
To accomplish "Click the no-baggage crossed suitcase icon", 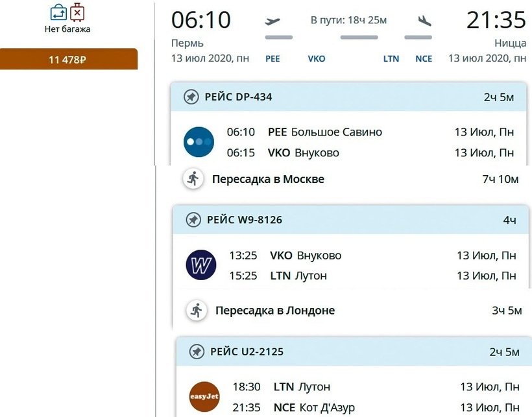I will [77, 12].
